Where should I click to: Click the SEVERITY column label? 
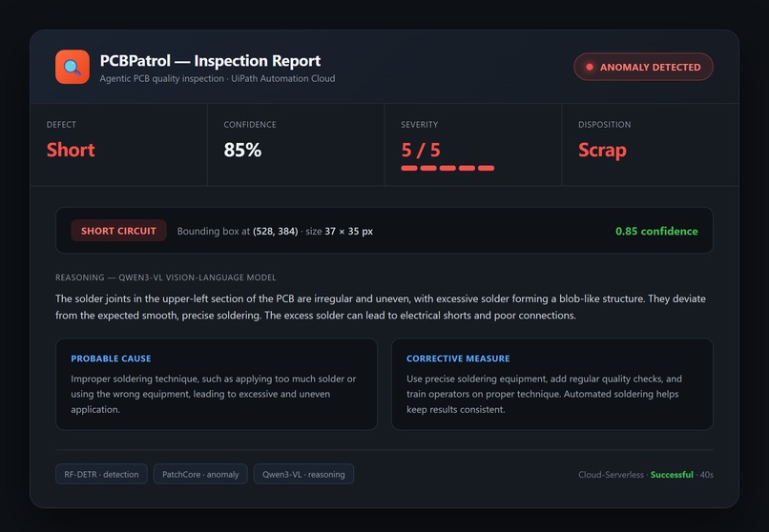tap(419, 125)
